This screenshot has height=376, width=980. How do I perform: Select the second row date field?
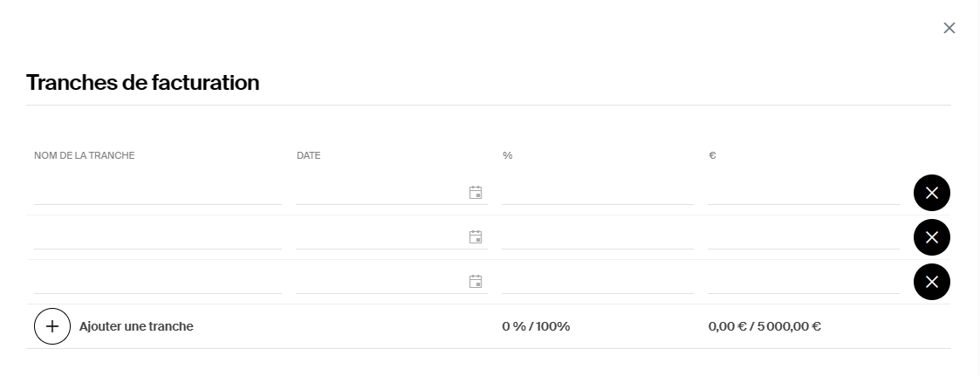(x=392, y=236)
